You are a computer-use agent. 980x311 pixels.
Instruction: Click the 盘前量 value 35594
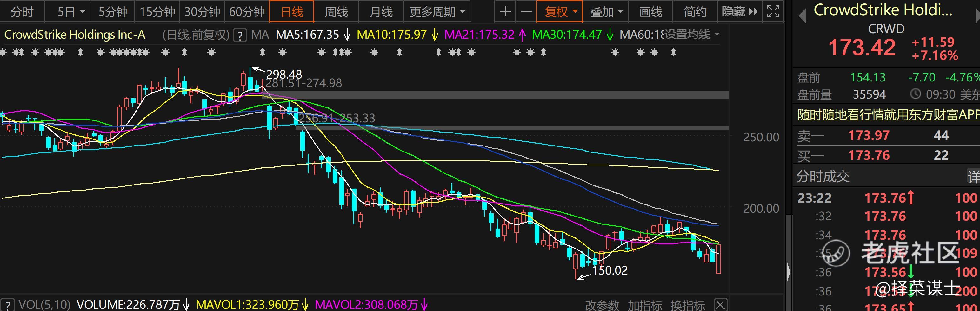point(869,94)
